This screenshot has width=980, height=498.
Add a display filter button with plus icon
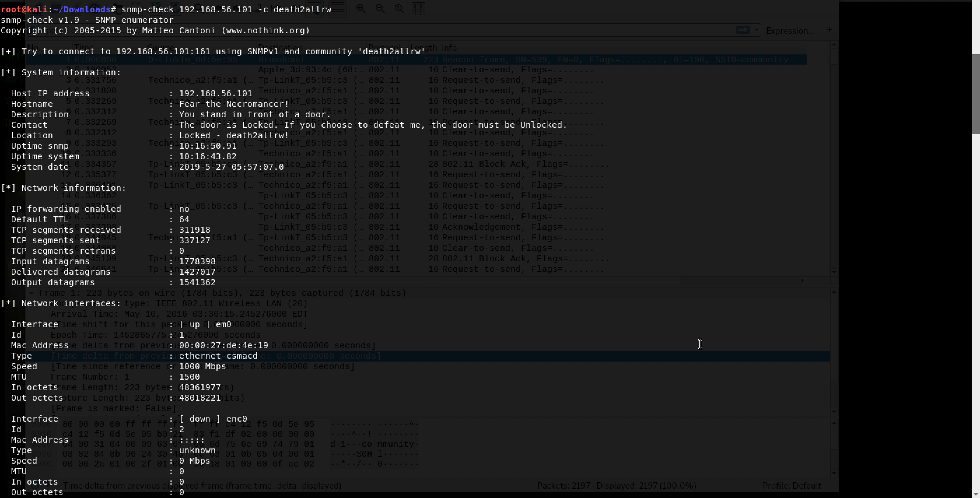pos(829,30)
